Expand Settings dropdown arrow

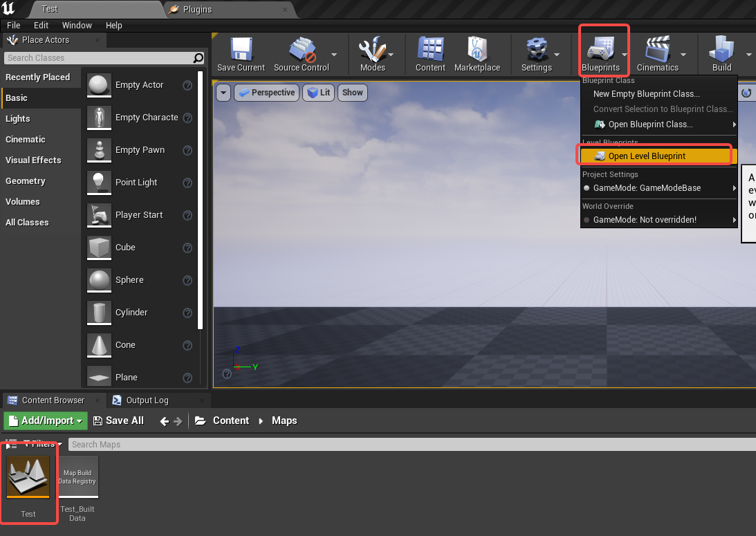pyautogui.click(x=557, y=55)
